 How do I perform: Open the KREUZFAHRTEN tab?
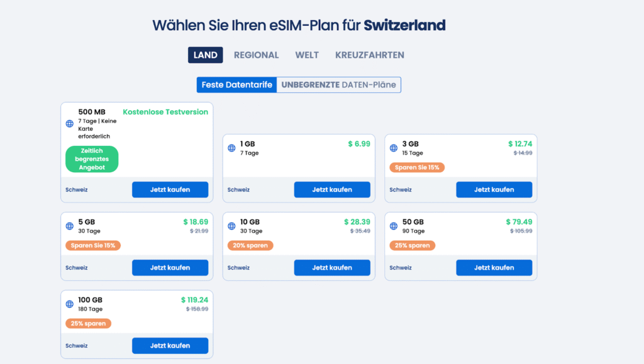(369, 55)
